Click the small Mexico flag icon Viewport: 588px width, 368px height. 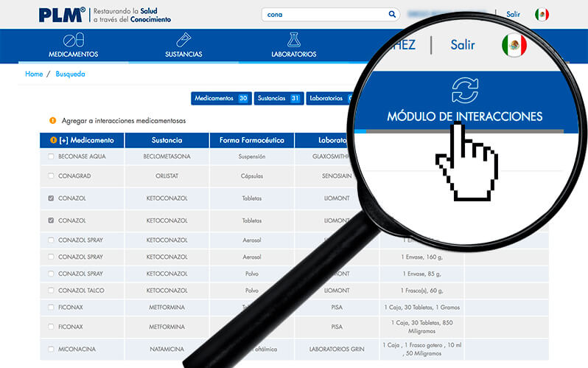coord(542,14)
